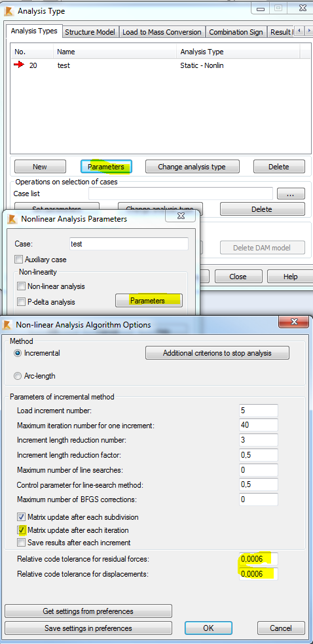
Task: Click Delete in Operations on selection of cases
Action: [262, 209]
